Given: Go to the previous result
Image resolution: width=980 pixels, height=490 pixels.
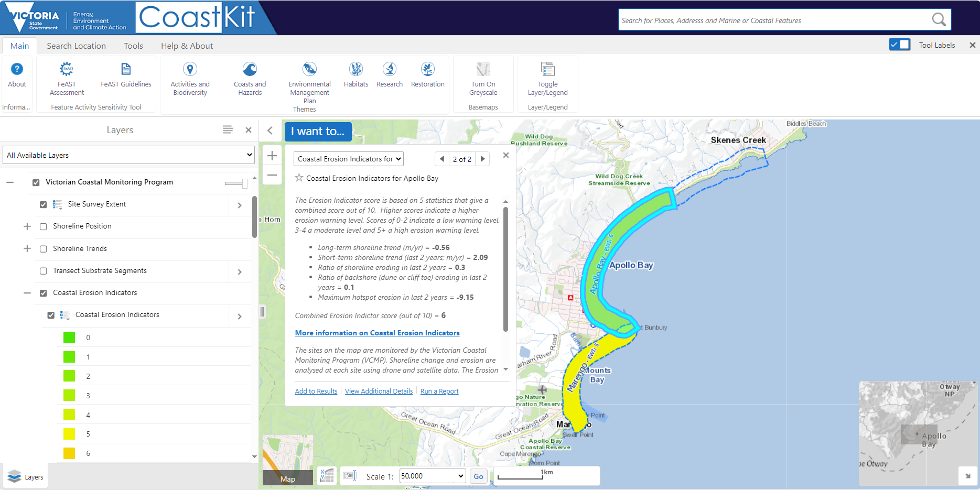Looking at the screenshot, I should [442, 159].
